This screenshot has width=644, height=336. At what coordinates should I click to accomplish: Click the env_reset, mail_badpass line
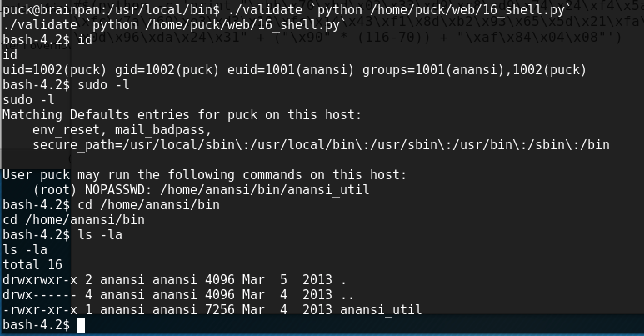[x=122, y=130]
